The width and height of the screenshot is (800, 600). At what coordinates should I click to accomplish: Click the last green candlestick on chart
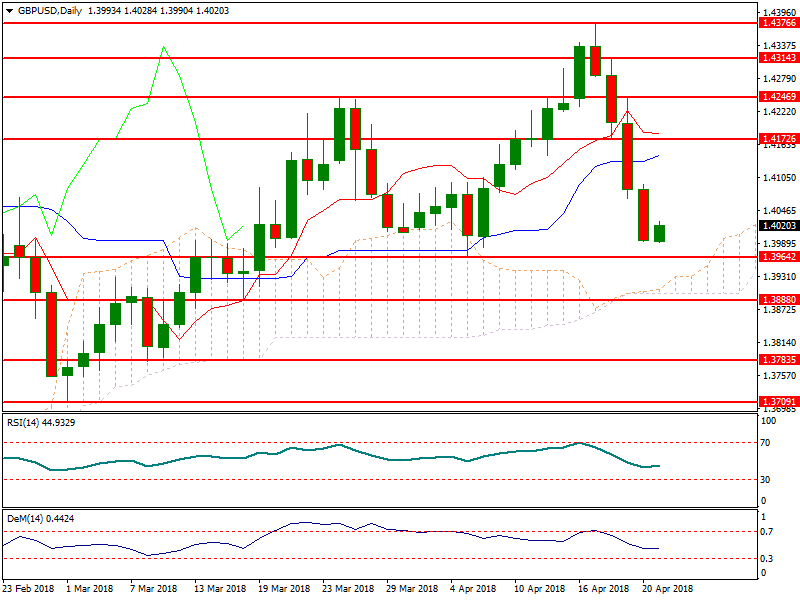click(x=659, y=233)
